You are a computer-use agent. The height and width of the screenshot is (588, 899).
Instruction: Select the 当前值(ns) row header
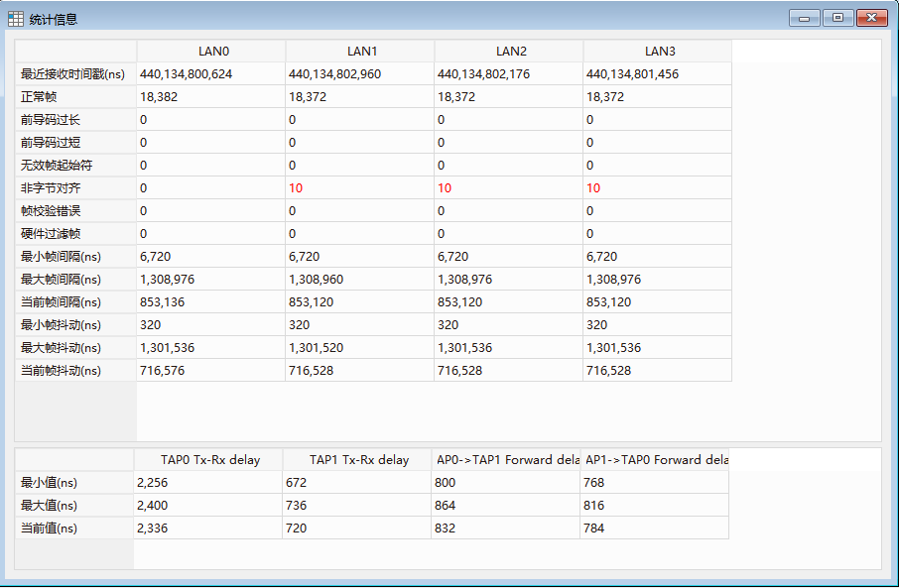click(x=74, y=528)
